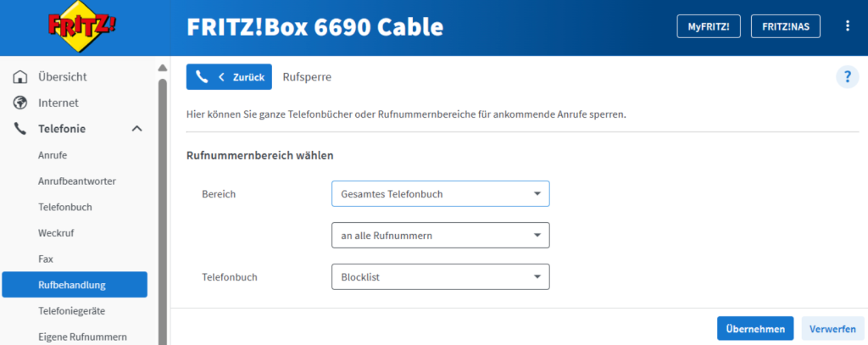Click the Telefonie phone icon

[21, 129]
